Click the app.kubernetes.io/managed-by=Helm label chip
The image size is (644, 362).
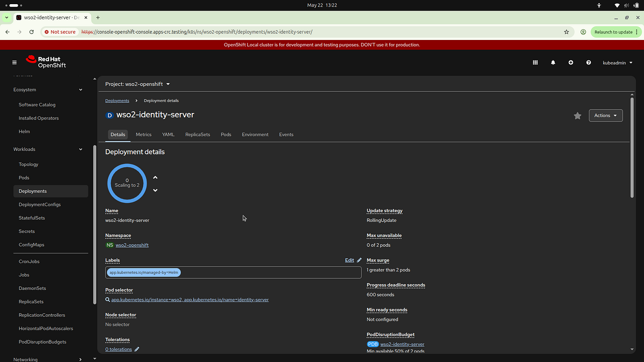tap(144, 272)
